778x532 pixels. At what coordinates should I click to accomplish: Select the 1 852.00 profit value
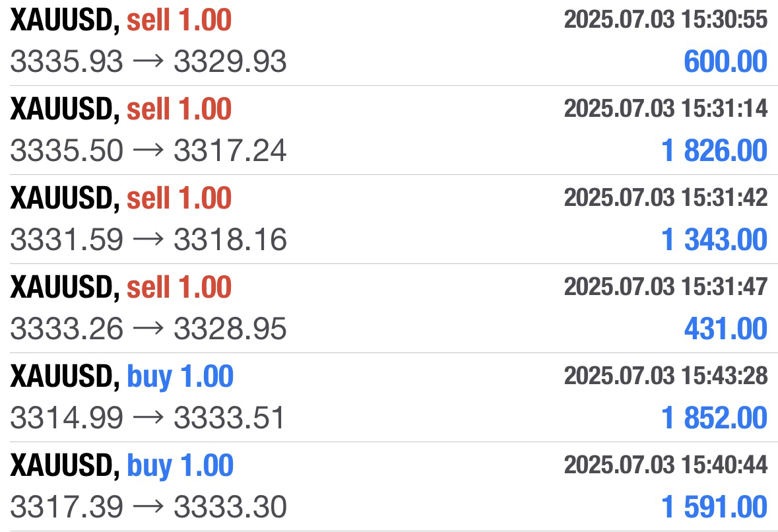[x=715, y=418]
